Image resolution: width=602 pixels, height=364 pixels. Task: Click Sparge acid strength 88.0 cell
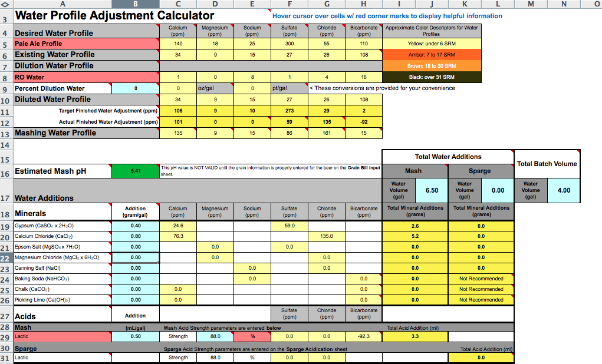215,358
